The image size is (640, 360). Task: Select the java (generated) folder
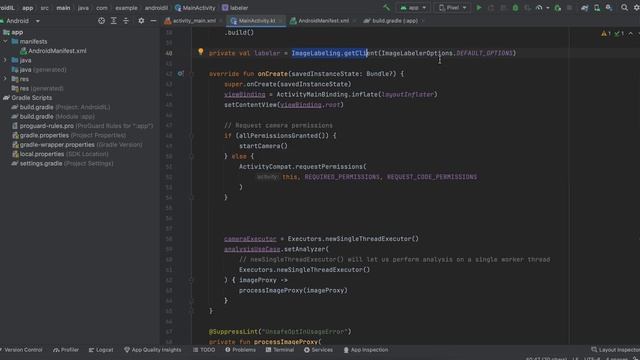pos(39,69)
